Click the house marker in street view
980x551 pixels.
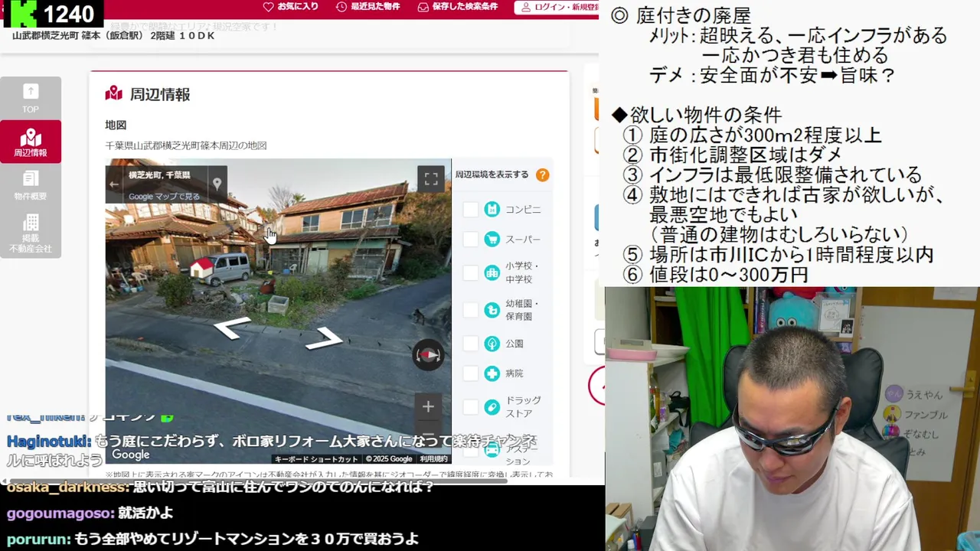pos(201,268)
